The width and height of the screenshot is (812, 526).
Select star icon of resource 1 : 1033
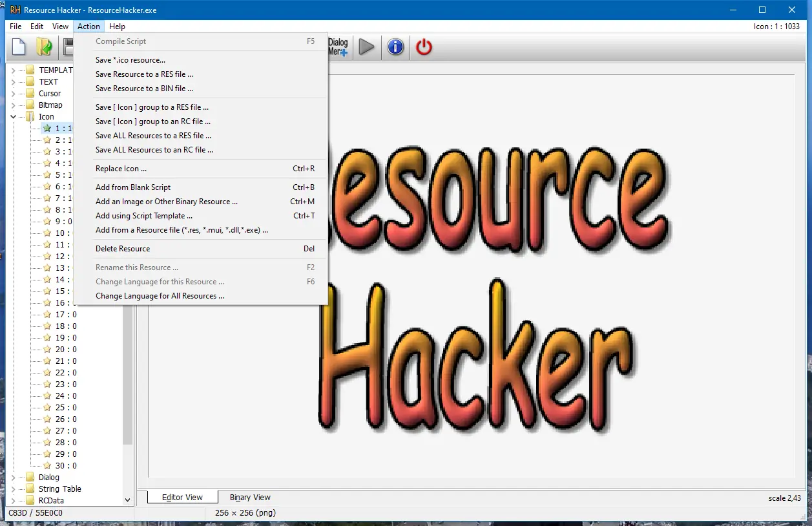point(47,129)
